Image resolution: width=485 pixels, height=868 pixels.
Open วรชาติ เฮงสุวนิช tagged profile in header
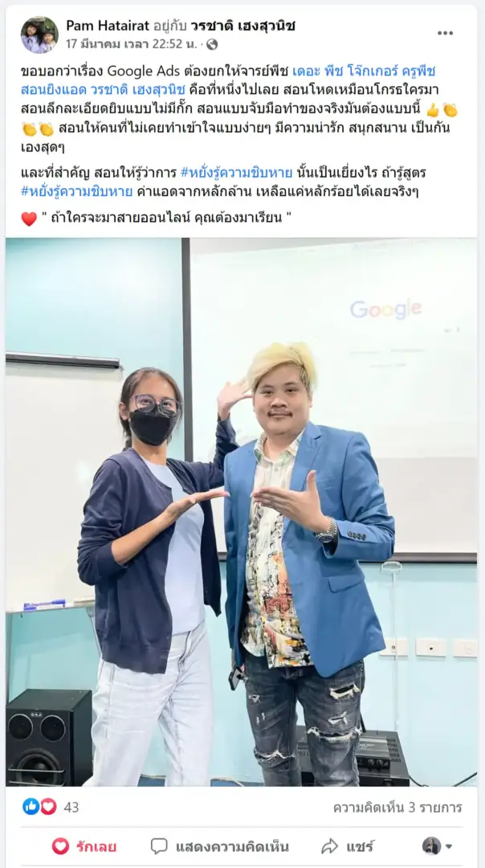pos(243,26)
